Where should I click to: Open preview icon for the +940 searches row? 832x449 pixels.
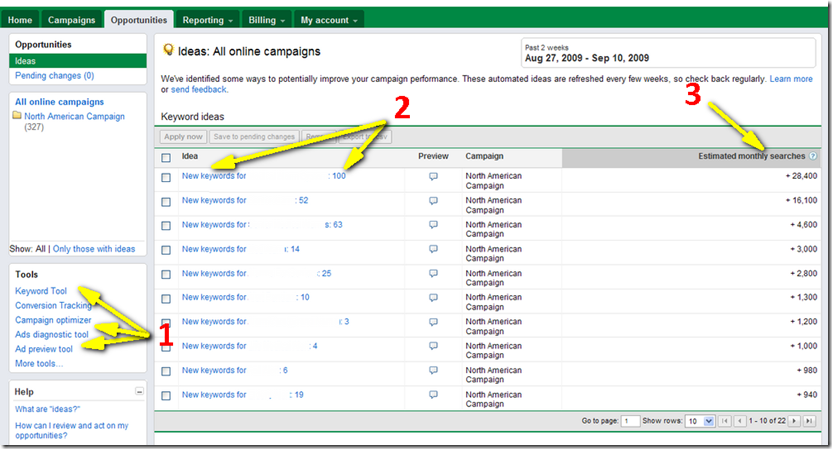click(434, 395)
